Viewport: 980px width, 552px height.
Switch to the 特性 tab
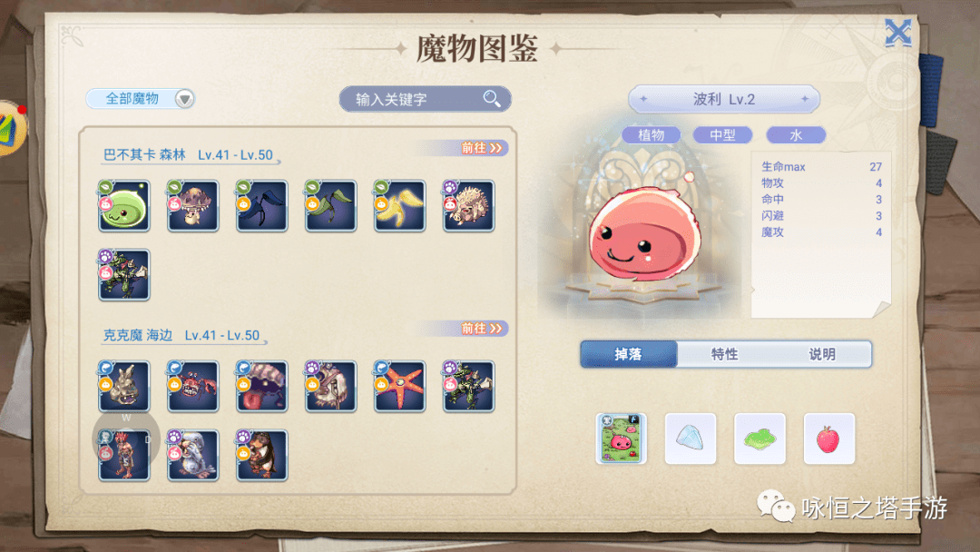(725, 354)
